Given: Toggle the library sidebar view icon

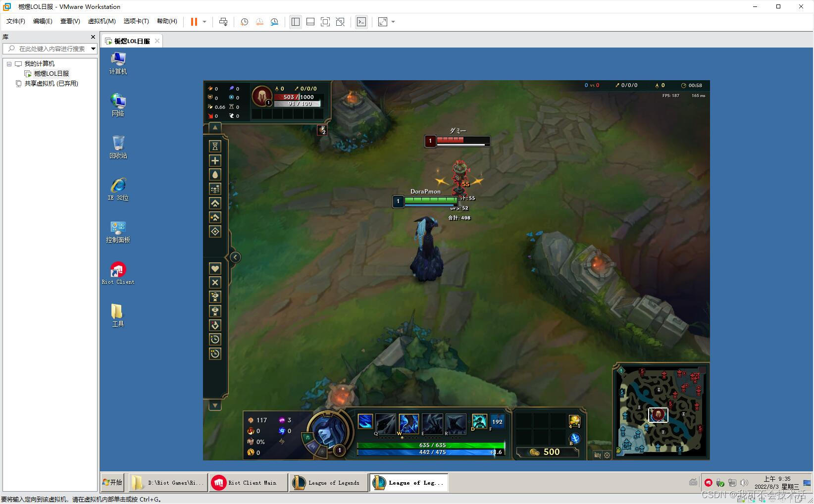Looking at the screenshot, I should click(x=296, y=22).
